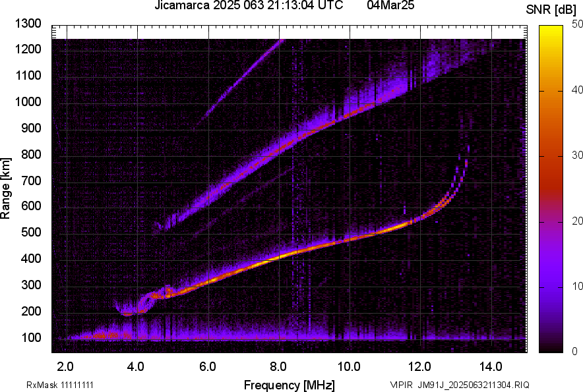Click range axis tick '1000'
The width and height of the screenshot is (583, 392).
pos(28,101)
